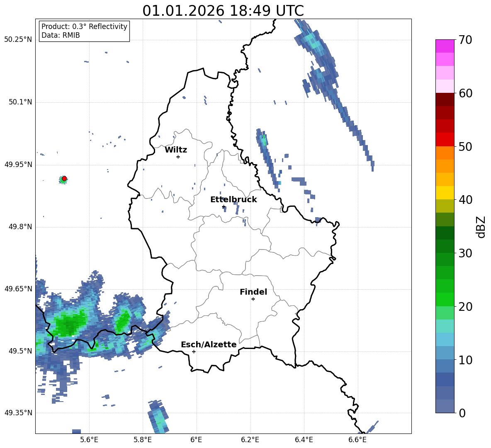Click the '49.95°N' latitude label

point(18,165)
